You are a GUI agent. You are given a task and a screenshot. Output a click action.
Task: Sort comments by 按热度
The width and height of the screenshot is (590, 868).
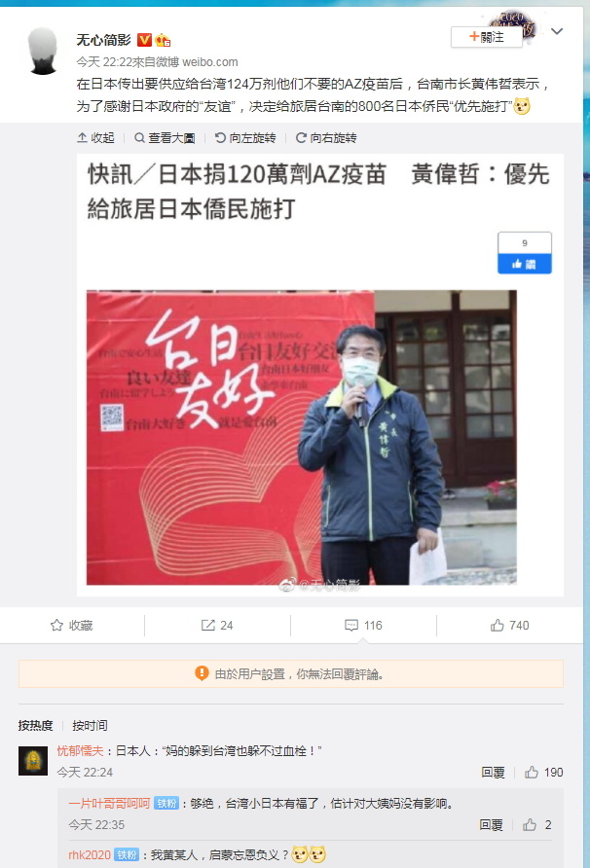tap(35, 725)
